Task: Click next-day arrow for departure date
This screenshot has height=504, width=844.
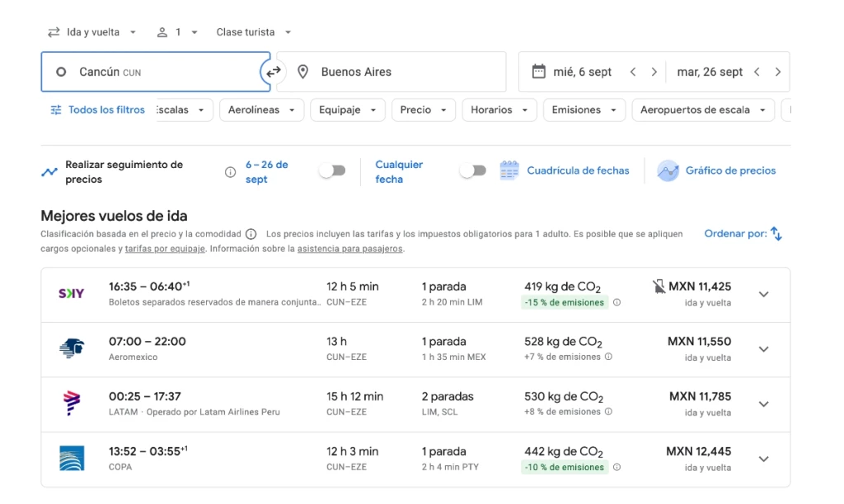Action: (654, 72)
